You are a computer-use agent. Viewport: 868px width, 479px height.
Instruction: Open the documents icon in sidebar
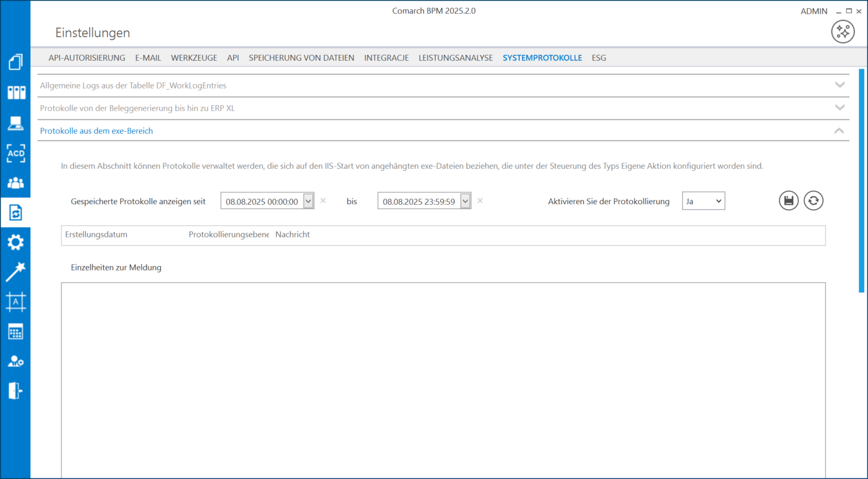15,63
